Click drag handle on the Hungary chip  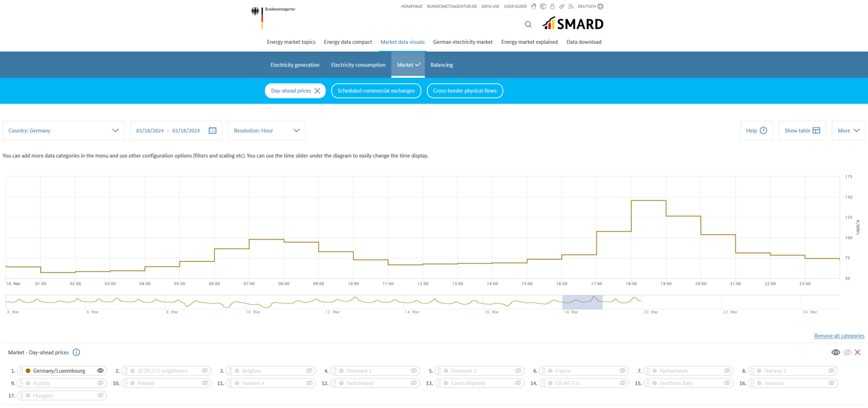(x=21, y=396)
